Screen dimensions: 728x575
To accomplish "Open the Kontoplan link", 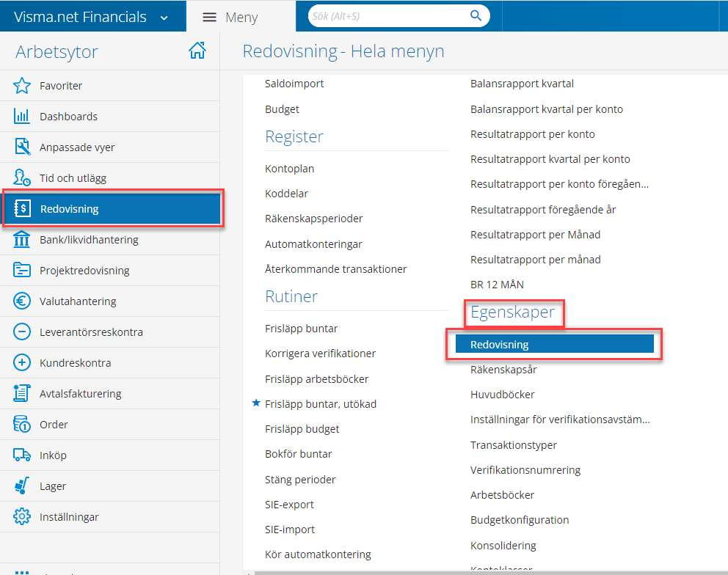I will 289,169.
